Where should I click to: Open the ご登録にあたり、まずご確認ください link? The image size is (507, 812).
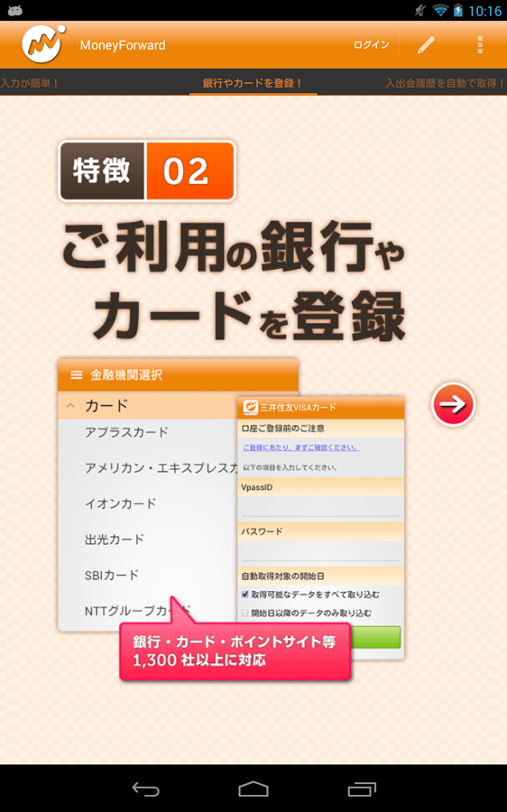(x=301, y=448)
